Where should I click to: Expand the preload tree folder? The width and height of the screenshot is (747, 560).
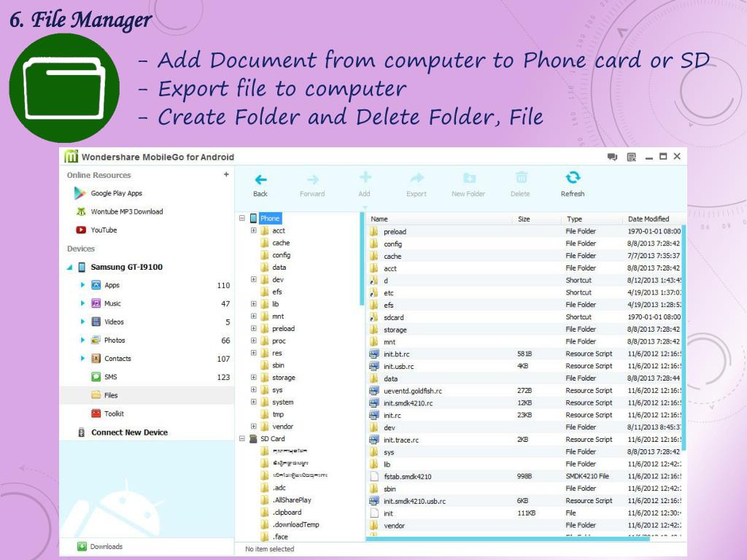click(253, 329)
